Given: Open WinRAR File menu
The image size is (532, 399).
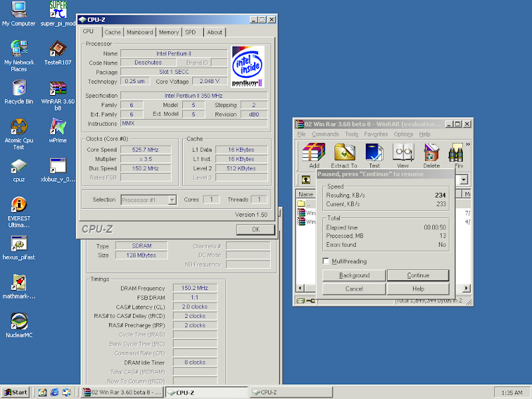Looking at the screenshot, I should coord(301,134).
